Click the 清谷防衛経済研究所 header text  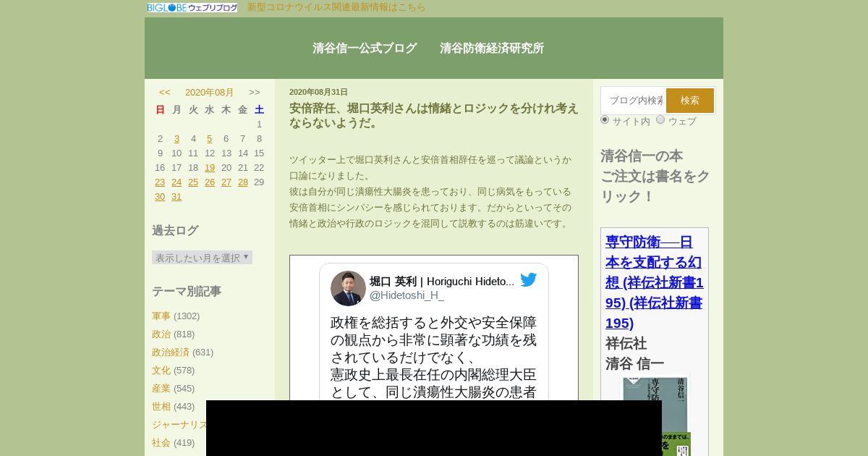pyautogui.click(x=492, y=48)
